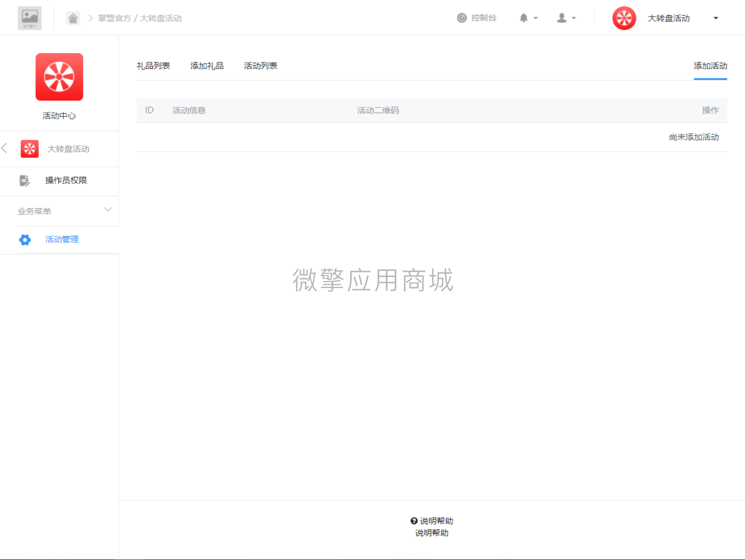Screen dimensions: 745x560
Task: Click the blue gear icon for 活动管理
Action: 25,240
